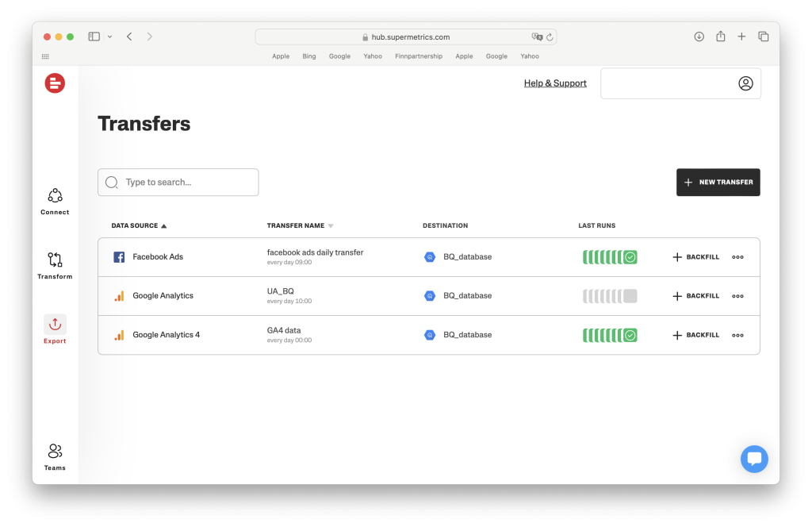Open the Transform section in sidebar
This screenshot has width=812, height=527.
pos(55,265)
